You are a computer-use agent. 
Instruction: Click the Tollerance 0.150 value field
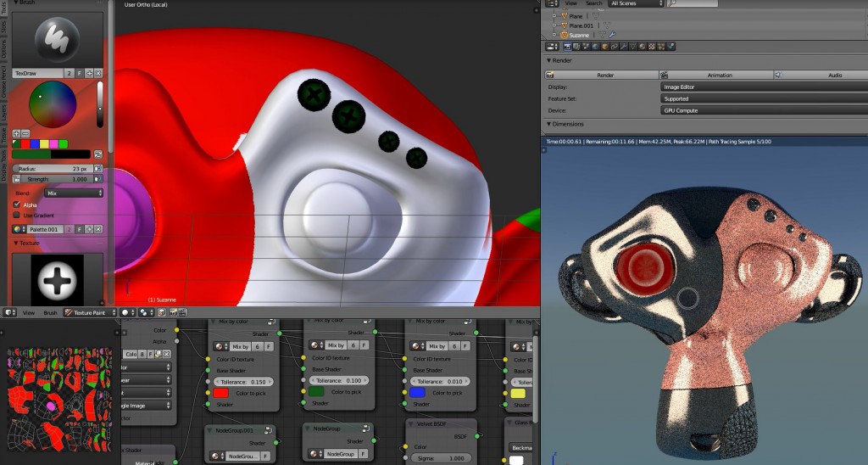coord(243,382)
